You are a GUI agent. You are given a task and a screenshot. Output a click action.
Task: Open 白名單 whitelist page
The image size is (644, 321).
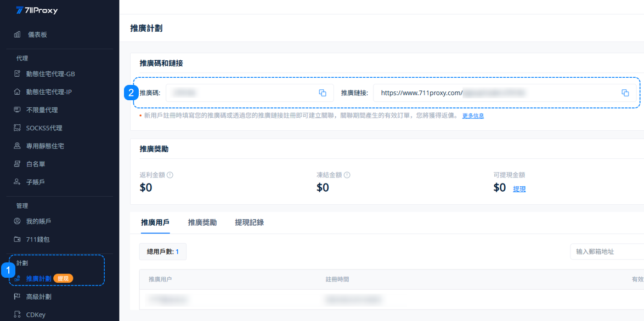36,164
